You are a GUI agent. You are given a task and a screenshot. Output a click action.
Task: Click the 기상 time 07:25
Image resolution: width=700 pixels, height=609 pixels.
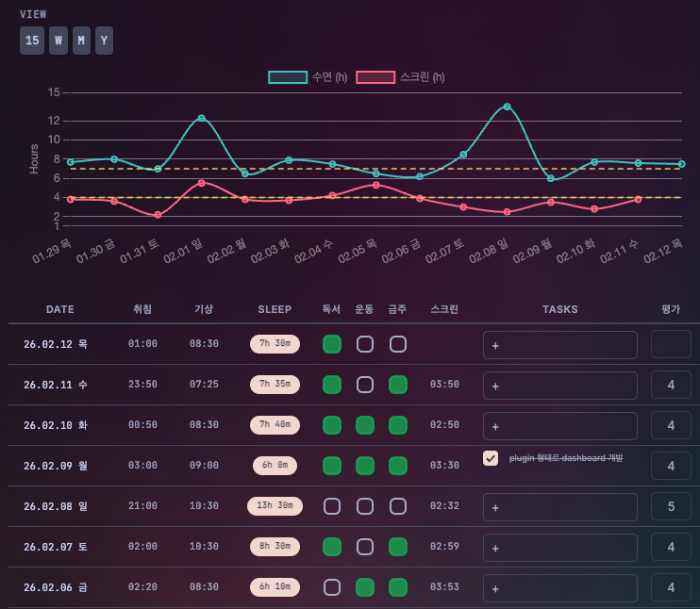click(x=204, y=385)
